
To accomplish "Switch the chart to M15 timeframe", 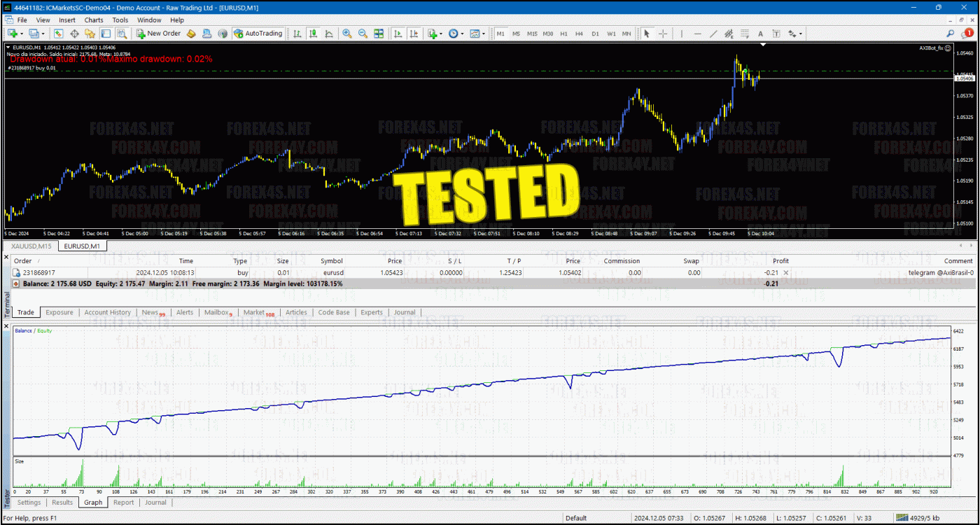I will click(x=532, y=34).
